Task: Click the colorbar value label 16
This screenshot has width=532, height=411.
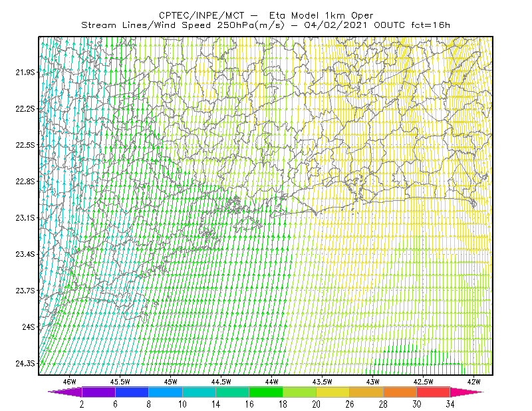Action: pyautogui.click(x=249, y=404)
